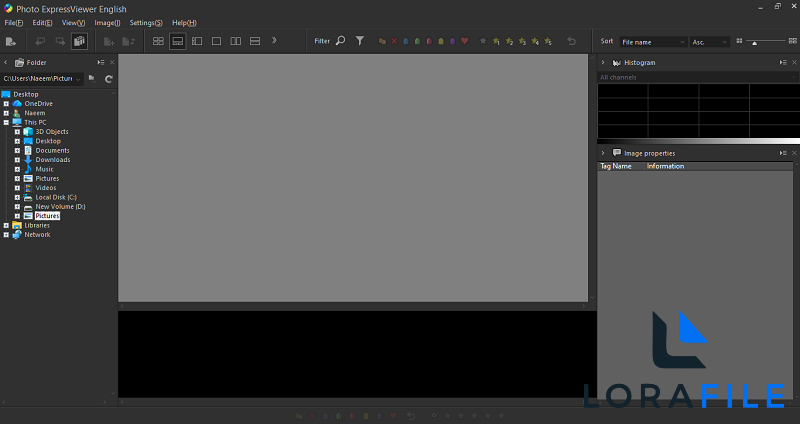Click the highlighted stacked documents toolbar icon
This screenshot has height=424, width=800.
79,41
